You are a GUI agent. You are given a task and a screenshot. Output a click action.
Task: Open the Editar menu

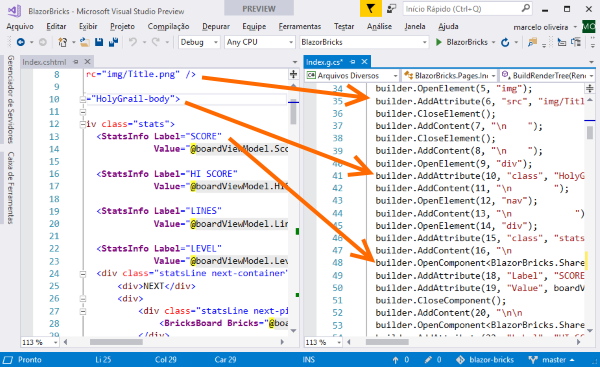click(56, 26)
